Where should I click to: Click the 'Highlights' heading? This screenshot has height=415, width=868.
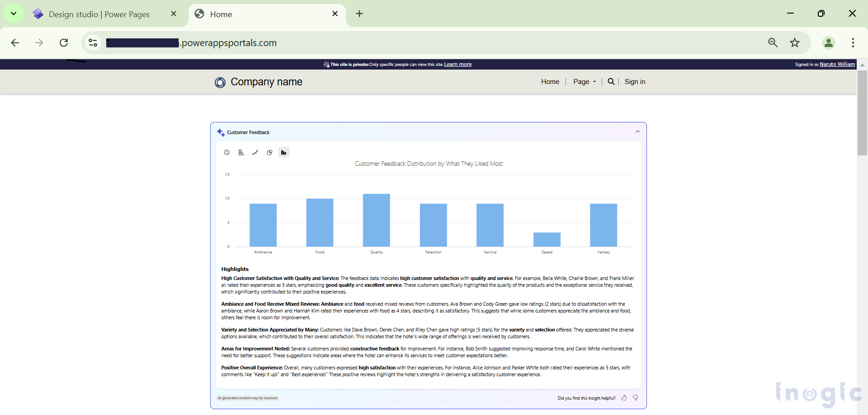[235, 269]
